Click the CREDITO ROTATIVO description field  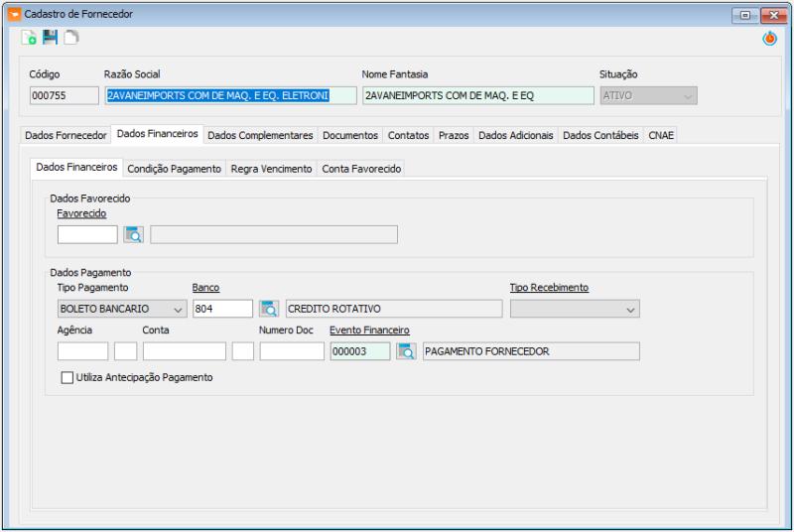pyautogui.click(x=394, y=309)
